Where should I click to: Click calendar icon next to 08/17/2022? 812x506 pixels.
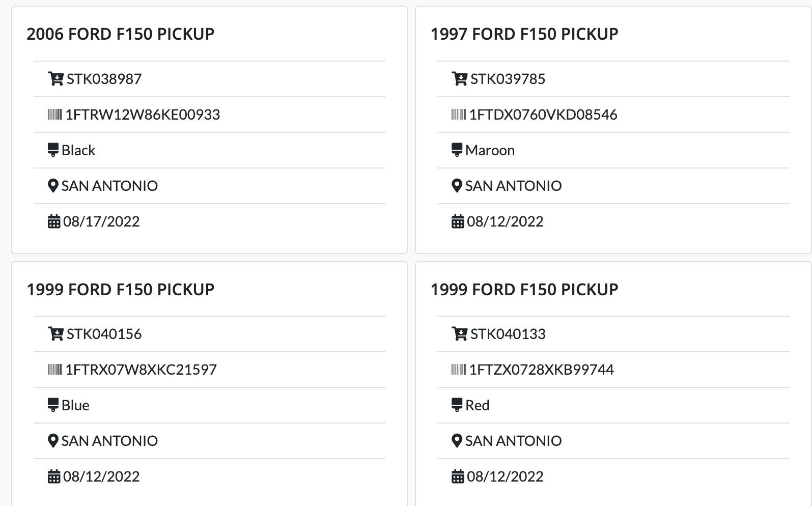click(x=53, y=221)
